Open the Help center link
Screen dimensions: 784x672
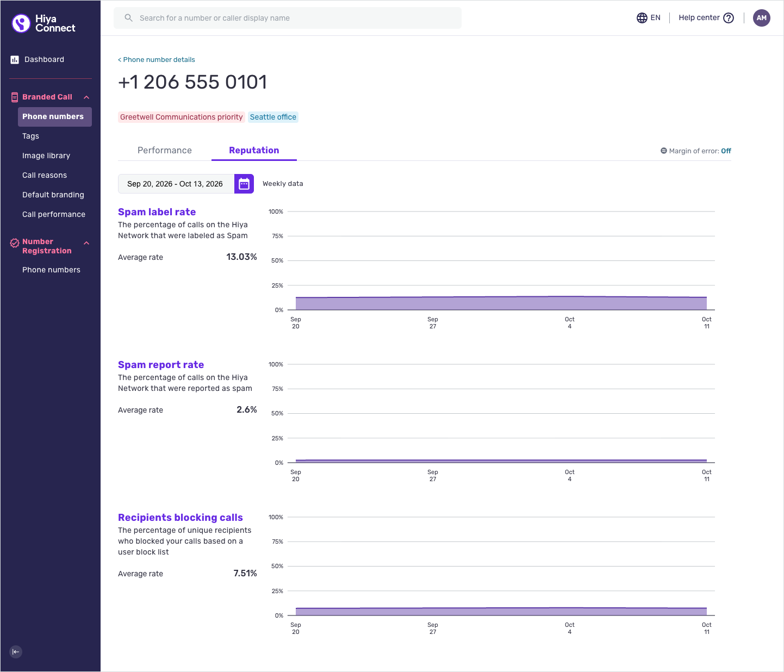pyautogui.click(x=706, y=18)
